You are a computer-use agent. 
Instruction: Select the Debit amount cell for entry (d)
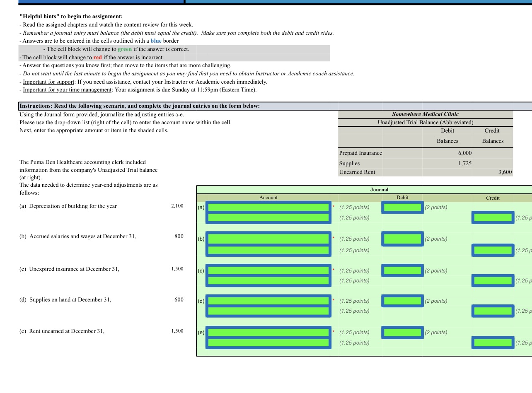[x=402, y=301]
